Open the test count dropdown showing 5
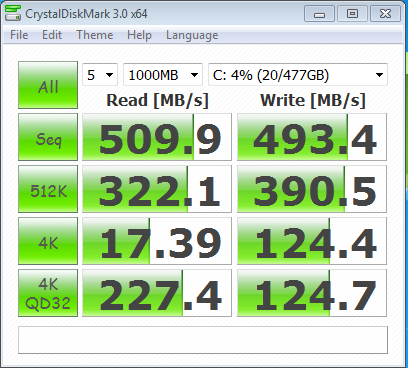Screen dimensions: 408x368 tap(100, 75)
